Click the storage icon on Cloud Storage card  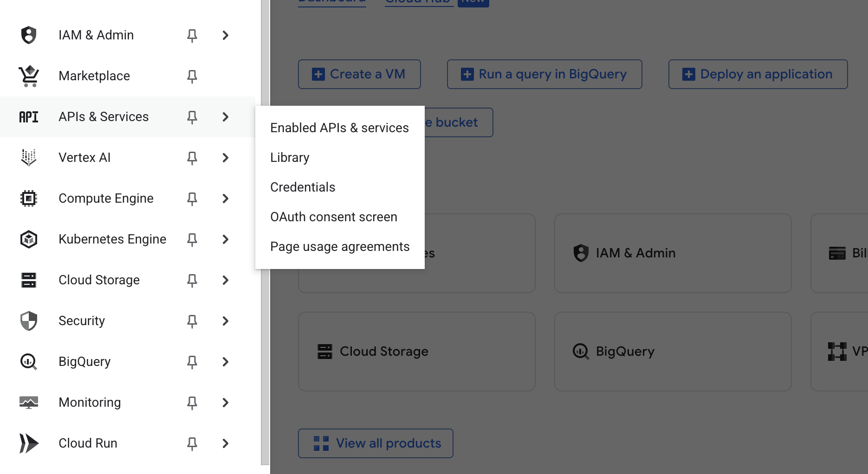point(325,352)
